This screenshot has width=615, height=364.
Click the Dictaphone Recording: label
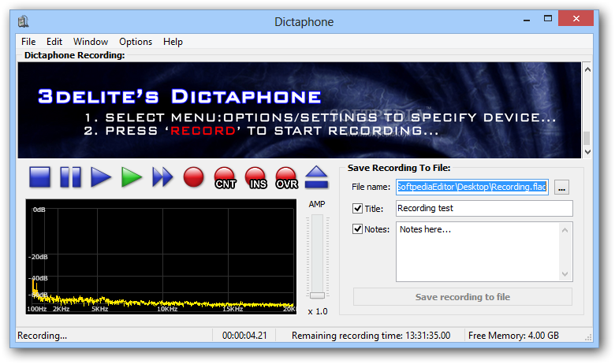[x=75, y=55]
